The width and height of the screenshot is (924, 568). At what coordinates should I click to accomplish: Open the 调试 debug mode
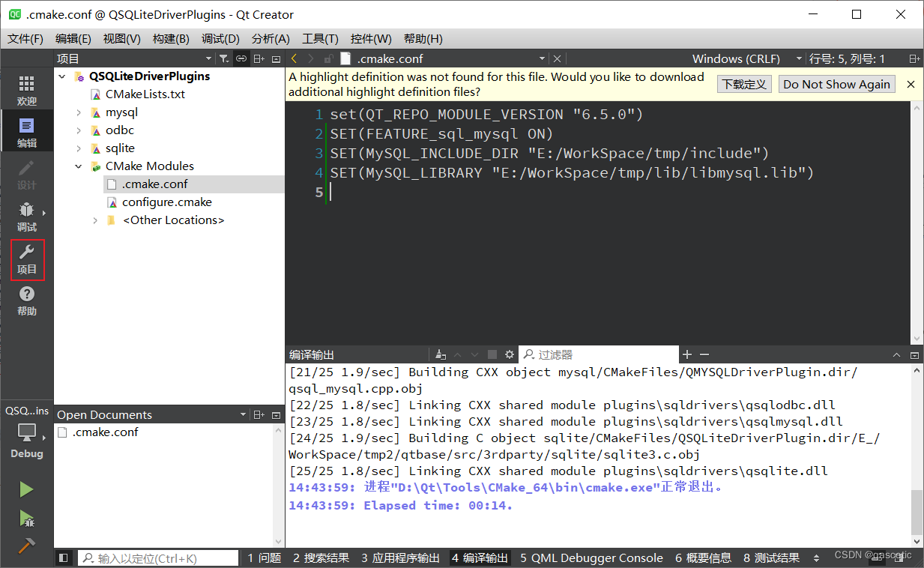[x=26, y=217]
